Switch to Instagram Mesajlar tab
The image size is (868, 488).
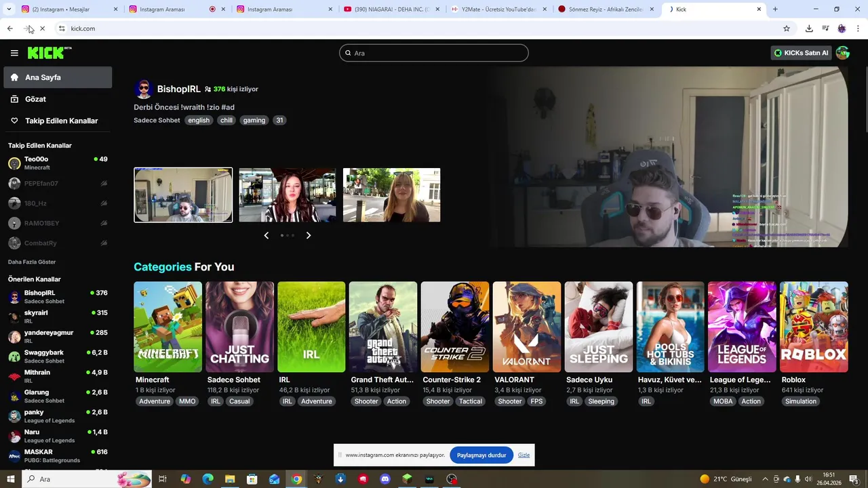68,9
